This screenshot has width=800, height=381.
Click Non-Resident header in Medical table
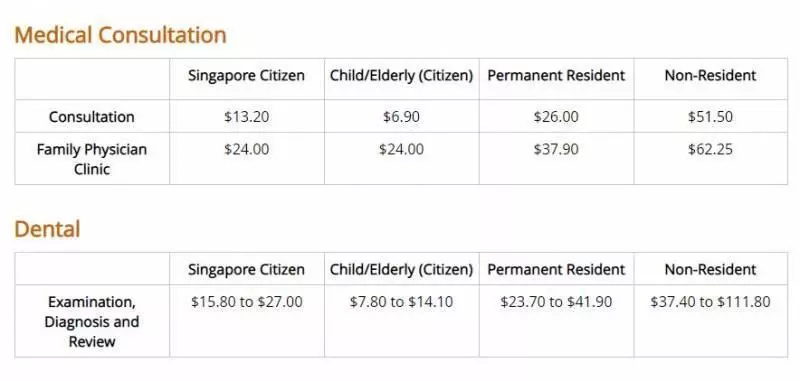pyautogui.click(x=710, y=75)
